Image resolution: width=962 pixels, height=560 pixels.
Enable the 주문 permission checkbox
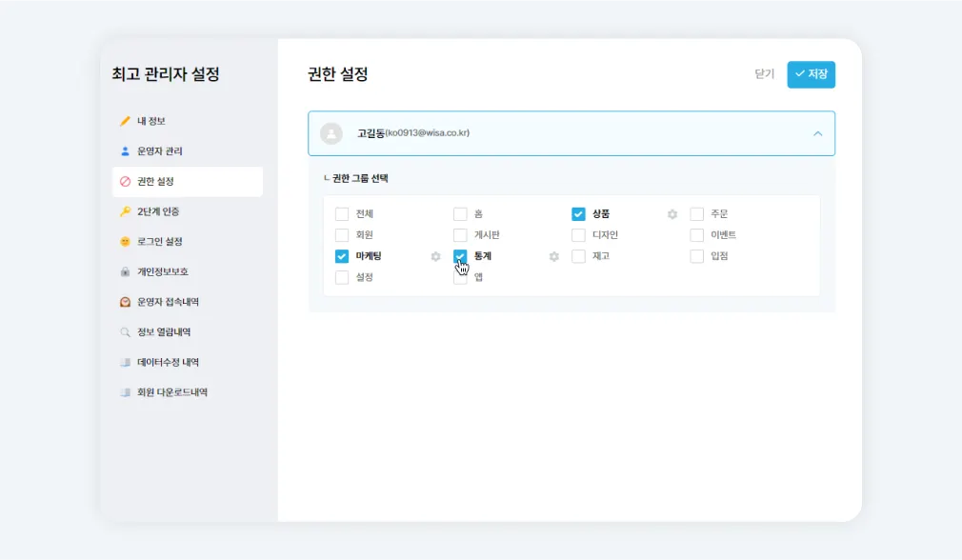pos(696,214)
